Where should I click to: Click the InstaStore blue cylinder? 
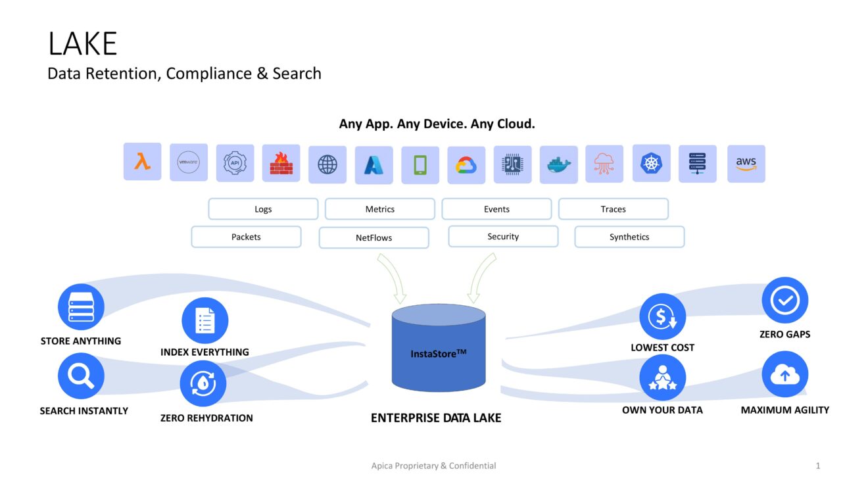coord(439,348)
